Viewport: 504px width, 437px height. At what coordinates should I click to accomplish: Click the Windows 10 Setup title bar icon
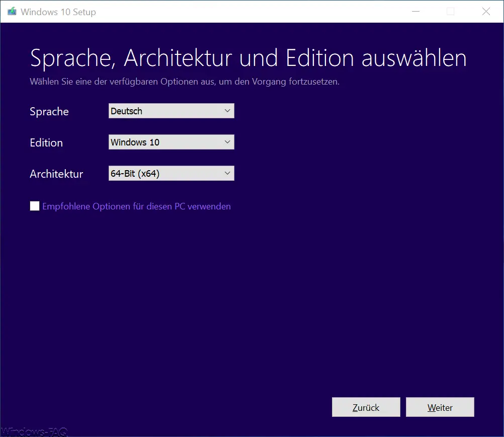click(x=12, y=12)
